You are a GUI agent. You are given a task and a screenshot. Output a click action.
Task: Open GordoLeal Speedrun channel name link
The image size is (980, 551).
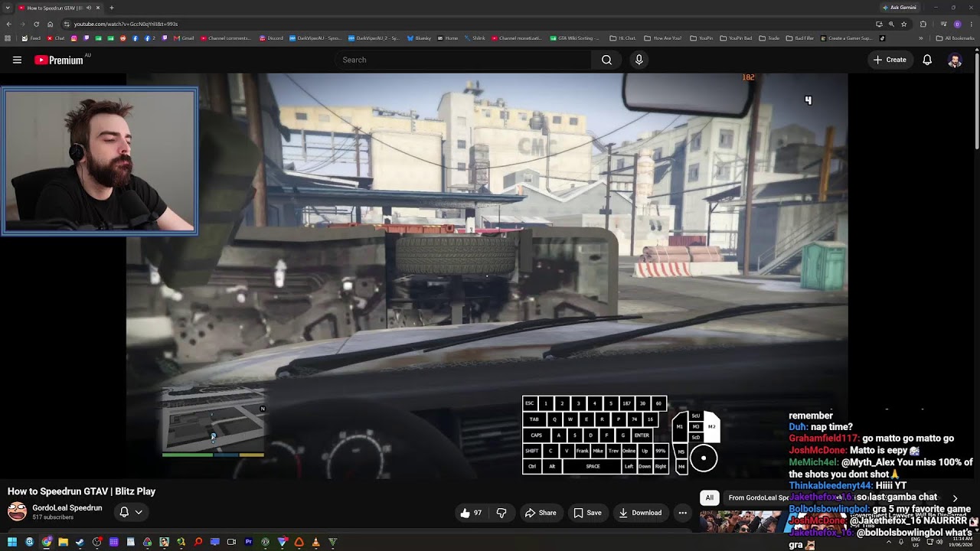[67, 508]
